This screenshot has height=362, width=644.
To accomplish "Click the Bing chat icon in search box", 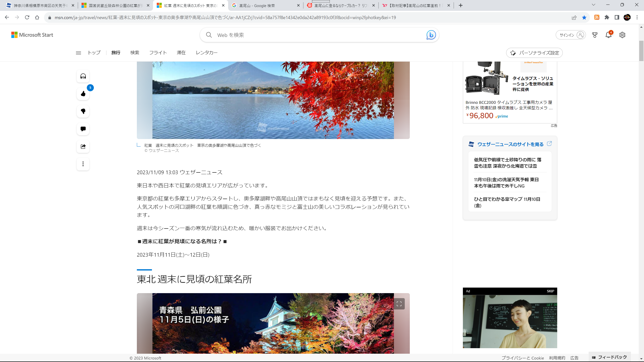I will [x=431, y=35].
